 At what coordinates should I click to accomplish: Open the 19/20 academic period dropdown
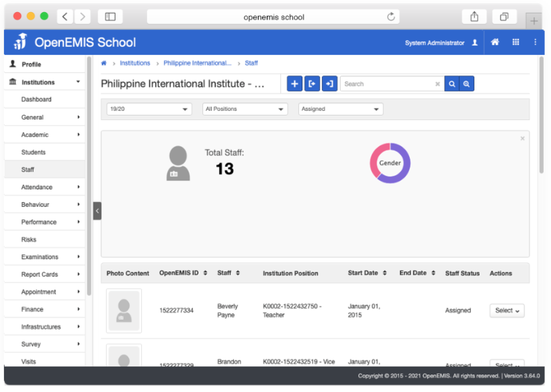click(x=149, y=109)
